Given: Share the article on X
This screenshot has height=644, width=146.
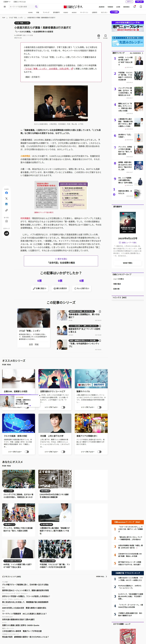Looking at the screenshot, I should [x=7, y=198].
